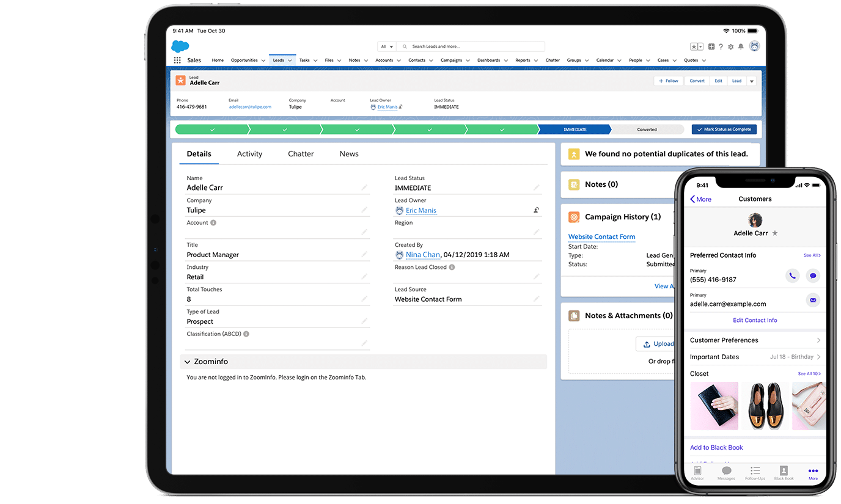The width and height of the screenshot is (841, 504).
Task: Tap the Follow-Ups tab on iPhone
Action: point(755,473)
